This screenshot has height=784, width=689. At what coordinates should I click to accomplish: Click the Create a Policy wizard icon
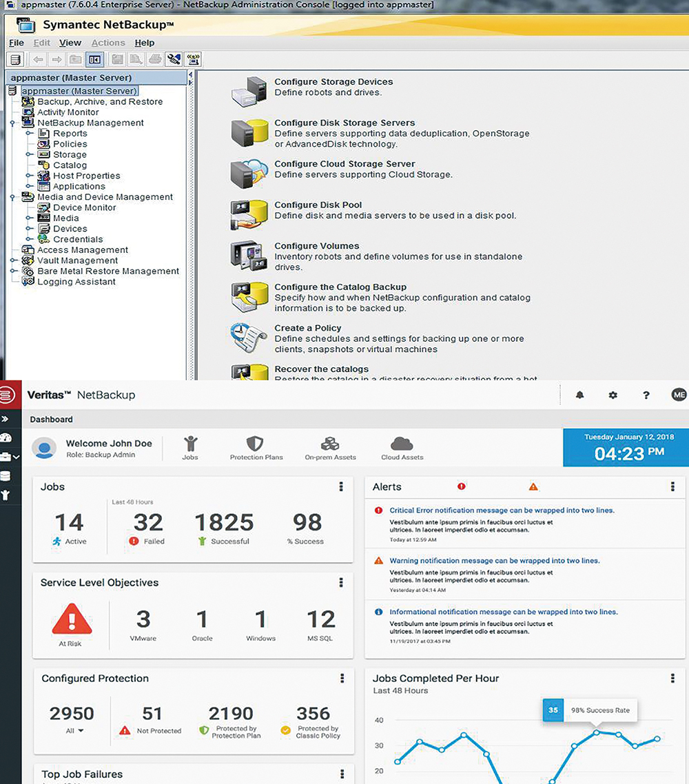[249, 338]
